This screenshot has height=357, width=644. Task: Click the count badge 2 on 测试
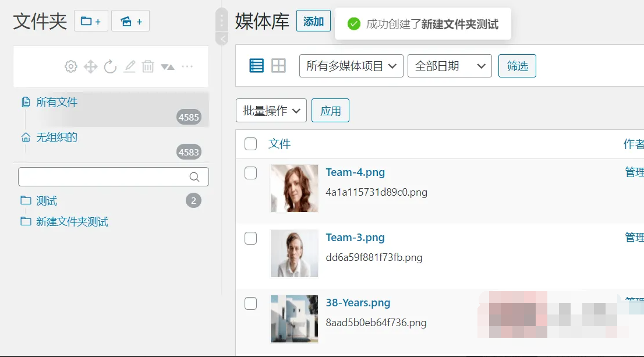point(193,200)
